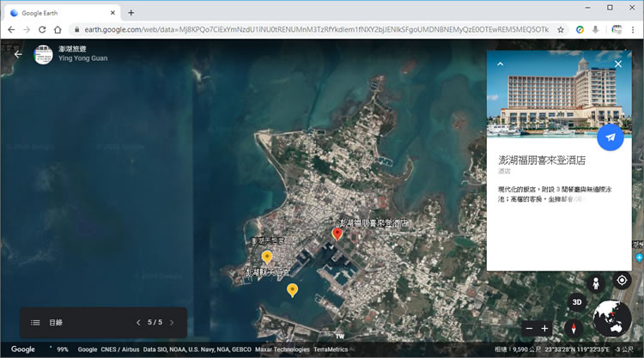Open the 澎湖旅遊 project avatar thumbnail
Image resolution: width=644 pixels, height=358 pixels.
point(43,55)
